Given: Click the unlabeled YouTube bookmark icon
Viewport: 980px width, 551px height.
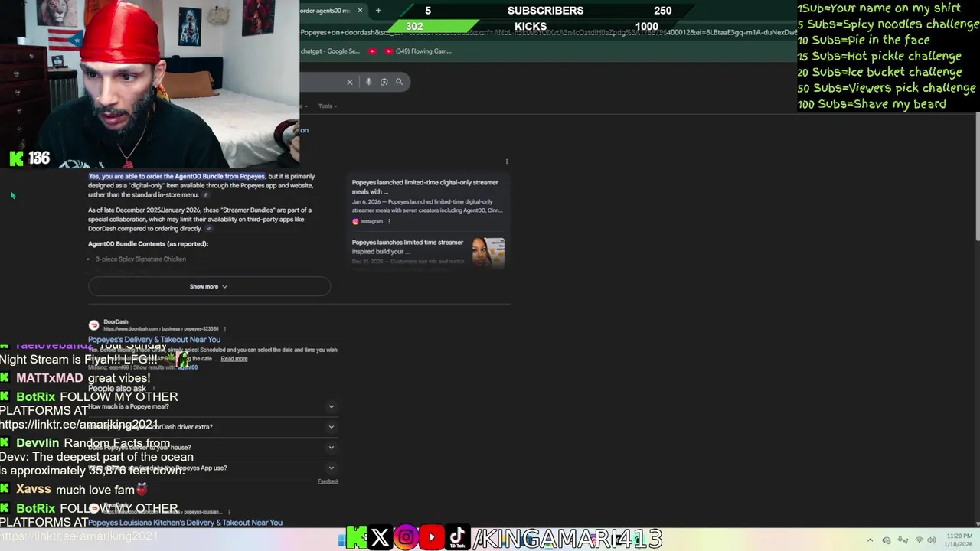Looking at the screenshot, I should click(373, 51).
